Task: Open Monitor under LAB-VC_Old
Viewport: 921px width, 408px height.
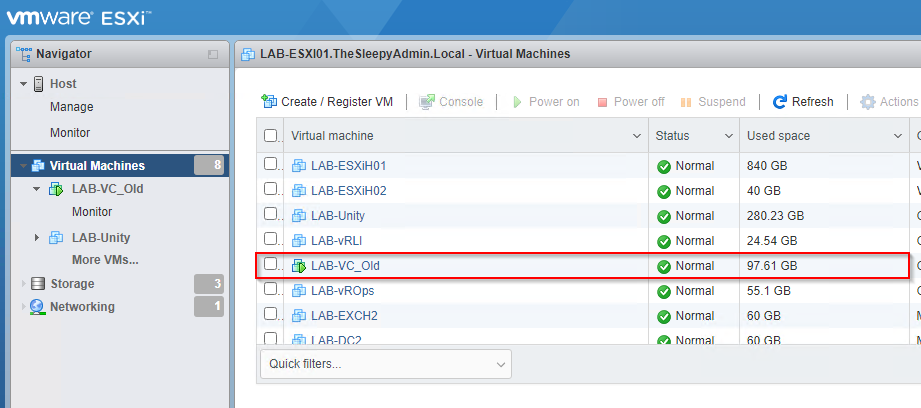Action: click(92, 211)
